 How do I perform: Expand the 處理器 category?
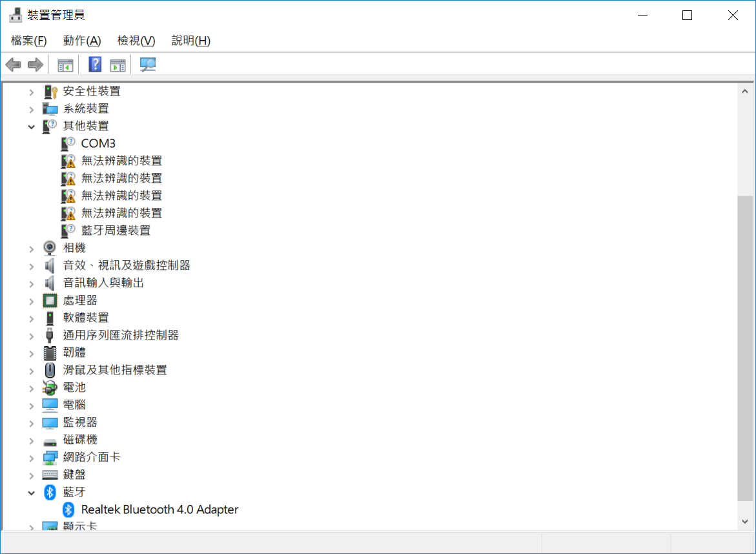coord(31,300)
